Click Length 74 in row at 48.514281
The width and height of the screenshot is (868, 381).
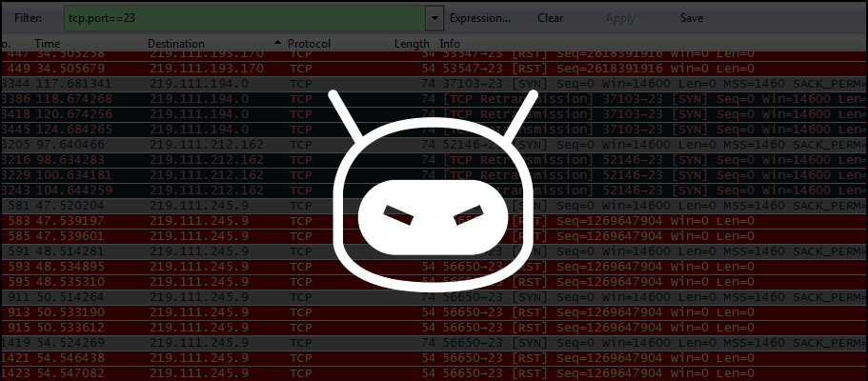pyautogui.click(x=429, y=251)
